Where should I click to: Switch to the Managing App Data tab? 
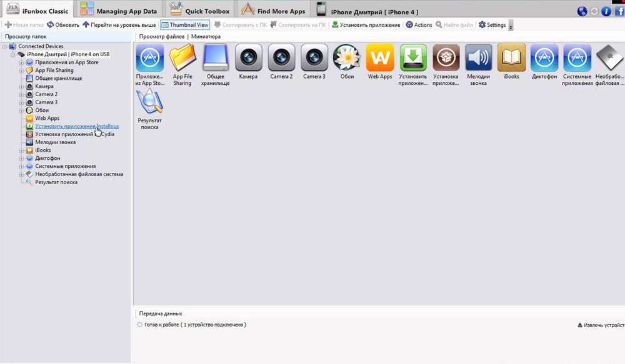pos(118,11)
